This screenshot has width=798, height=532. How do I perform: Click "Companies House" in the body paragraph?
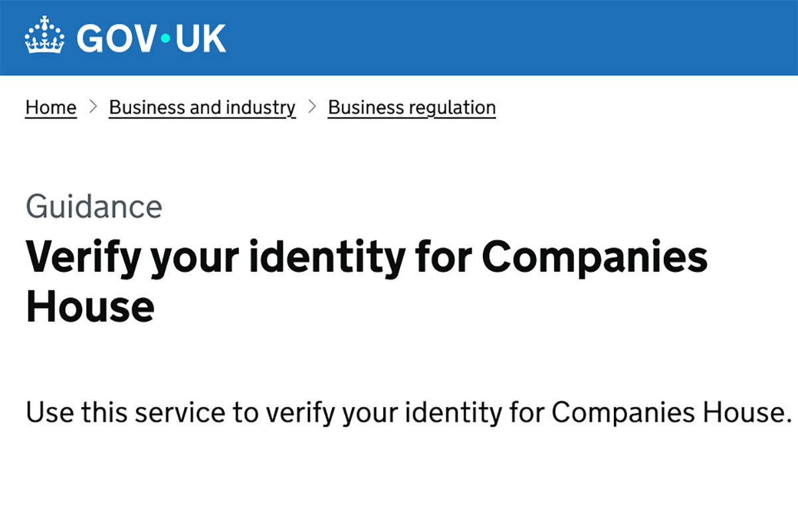pos(673,412)
